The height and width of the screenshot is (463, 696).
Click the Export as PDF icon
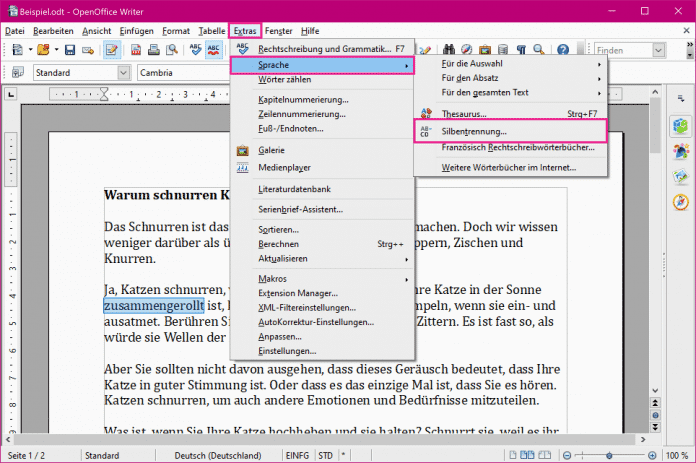click(x=135, y=49)
